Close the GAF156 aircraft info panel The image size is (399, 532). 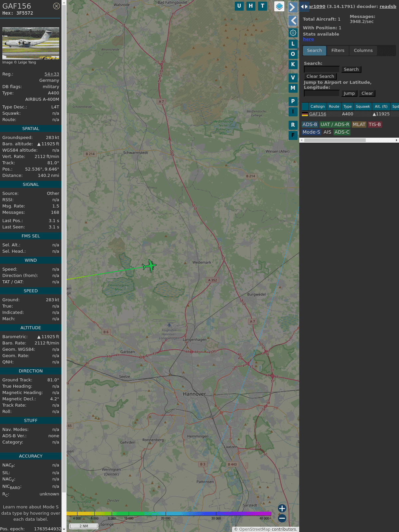(57, 6)
